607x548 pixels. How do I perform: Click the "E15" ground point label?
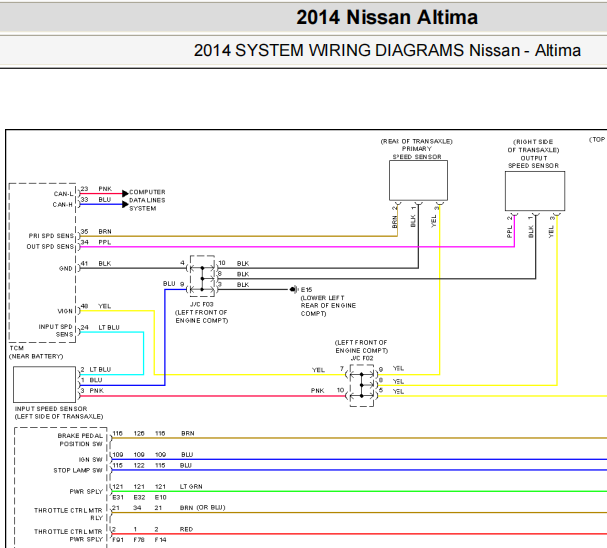pos(306,289)
